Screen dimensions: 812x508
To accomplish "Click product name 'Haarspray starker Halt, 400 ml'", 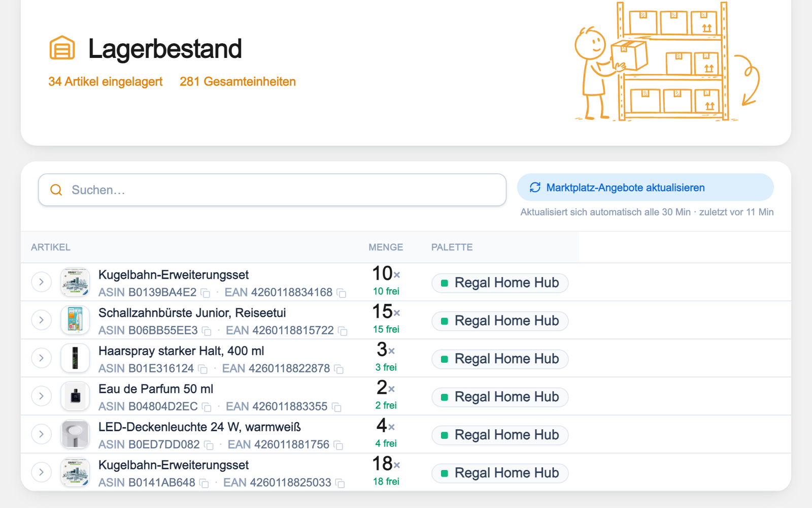I will 181,351.
